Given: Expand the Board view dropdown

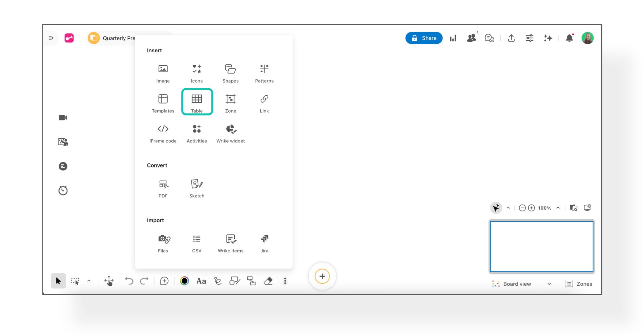Looking at the screenshot, I should coord(549,284).
